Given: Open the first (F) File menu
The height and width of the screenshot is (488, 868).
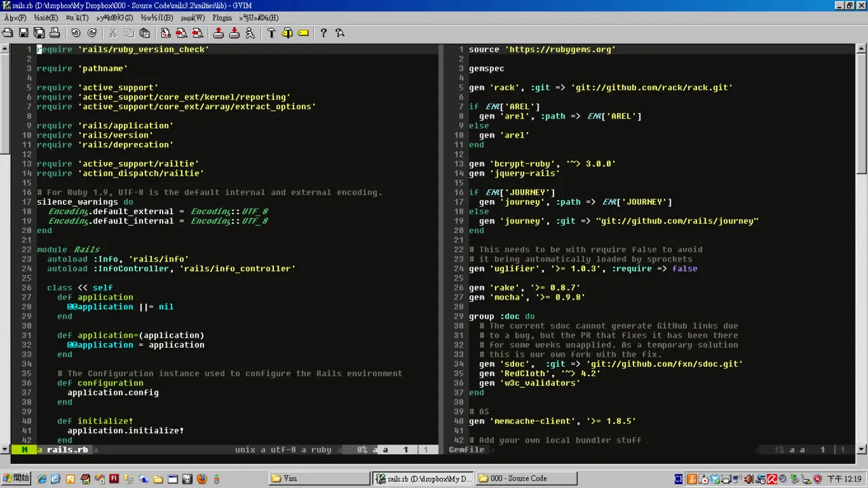Looking at the screenshot, I should tap(15, 18).
